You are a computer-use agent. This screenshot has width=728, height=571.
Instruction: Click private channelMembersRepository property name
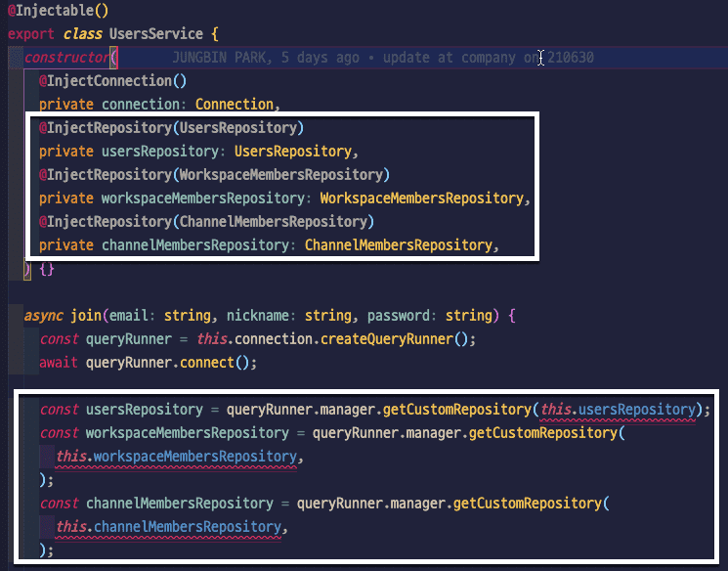click(x=195, y=245)
